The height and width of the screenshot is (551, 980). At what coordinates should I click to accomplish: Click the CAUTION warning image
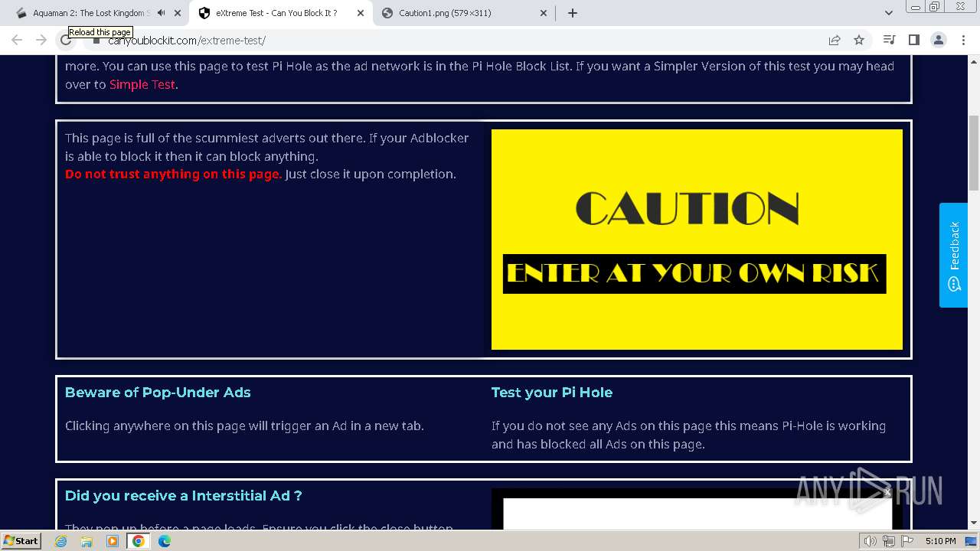tap(697, 240)
